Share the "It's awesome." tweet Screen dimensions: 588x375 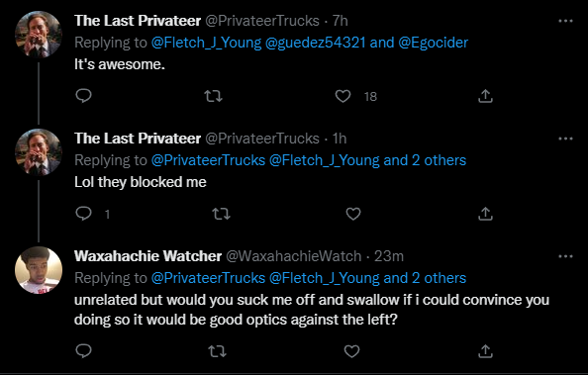point(485,96)
